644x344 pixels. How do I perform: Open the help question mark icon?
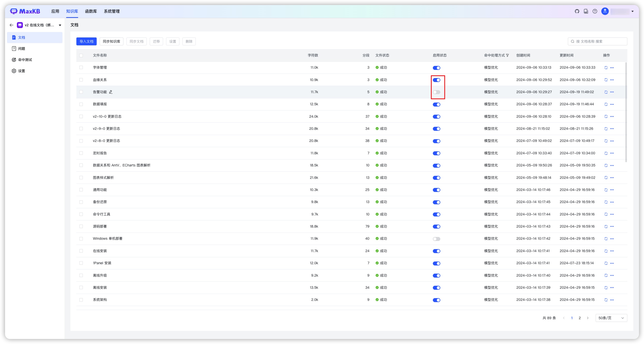click(595, 11)
